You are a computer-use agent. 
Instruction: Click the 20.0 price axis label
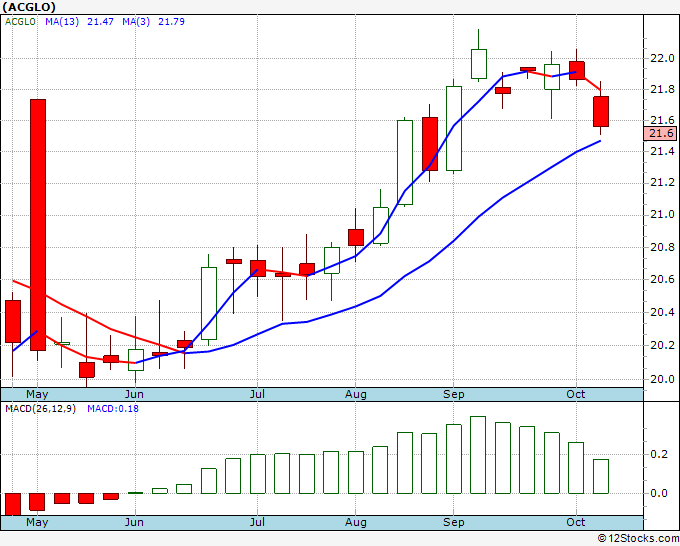(662, 379)
